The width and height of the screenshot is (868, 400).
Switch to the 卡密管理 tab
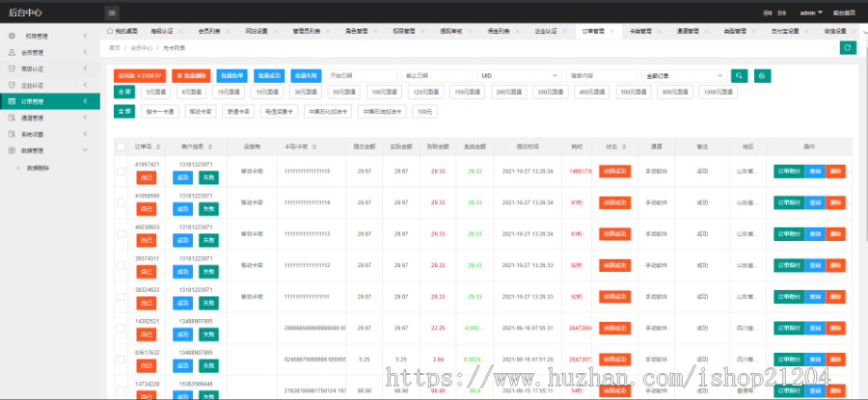coord(640,31)
